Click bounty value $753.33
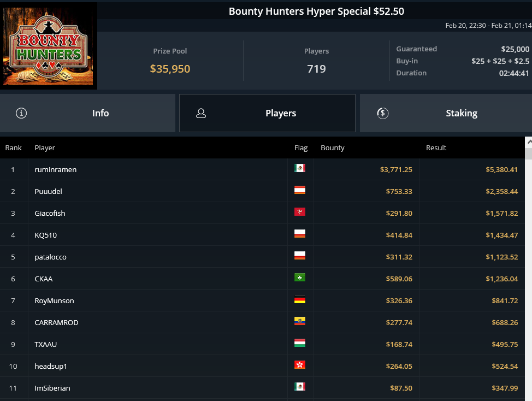The width and height of the screenshot is (532, 401). [x=399, y=191]
